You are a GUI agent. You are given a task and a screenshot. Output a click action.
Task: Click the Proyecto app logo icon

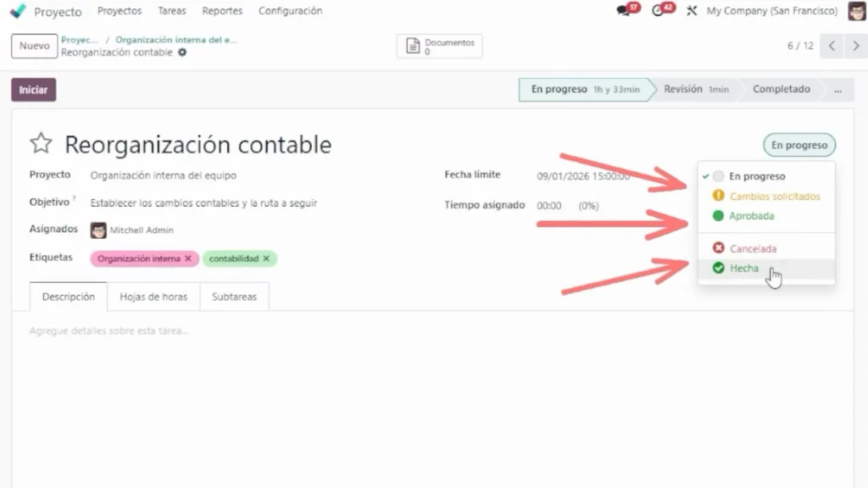[x=18, y=11]
